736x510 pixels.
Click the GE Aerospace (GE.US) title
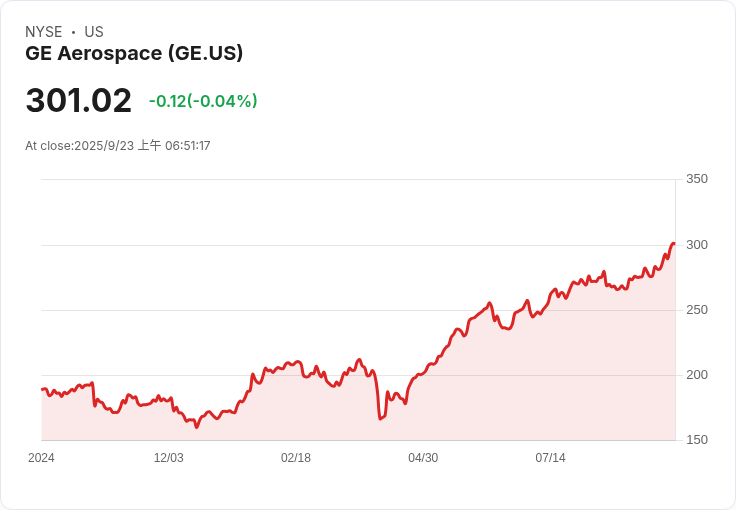tap(134, 53)
